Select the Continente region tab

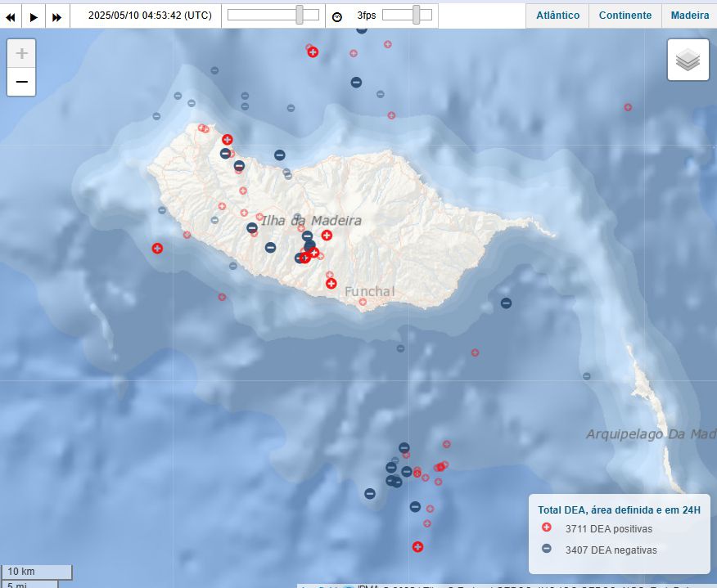click(625, 16)
